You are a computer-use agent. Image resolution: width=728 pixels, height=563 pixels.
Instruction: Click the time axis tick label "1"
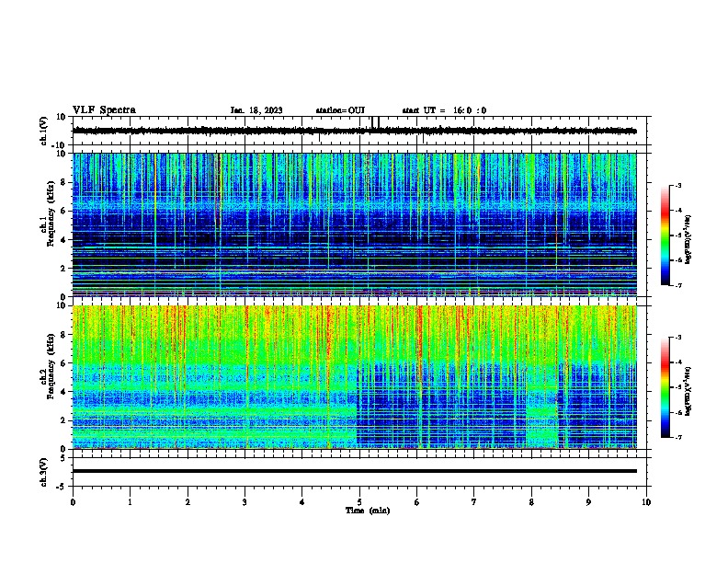[x=130, y=502]
